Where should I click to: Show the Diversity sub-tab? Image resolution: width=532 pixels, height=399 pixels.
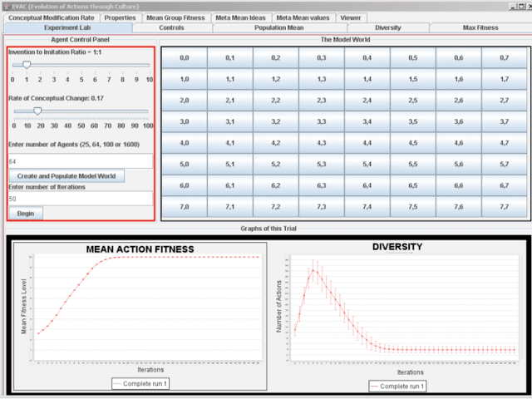(x=387, y=27)
